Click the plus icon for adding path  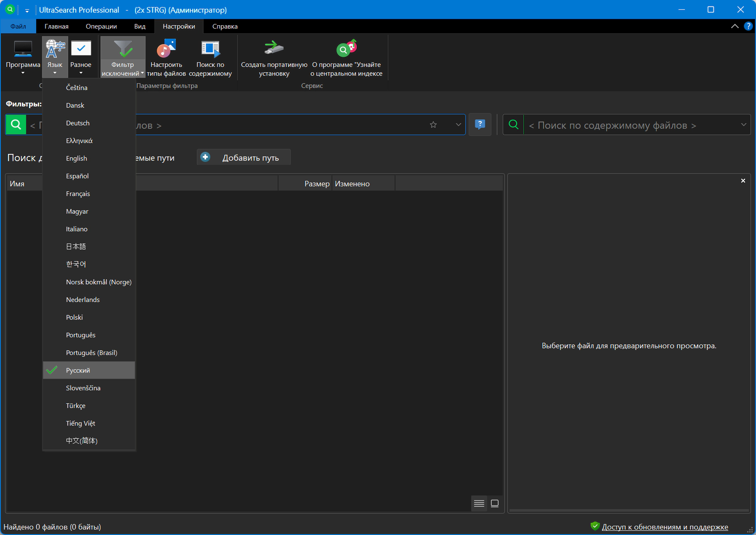pyautogui.click(x=205, y=157)
